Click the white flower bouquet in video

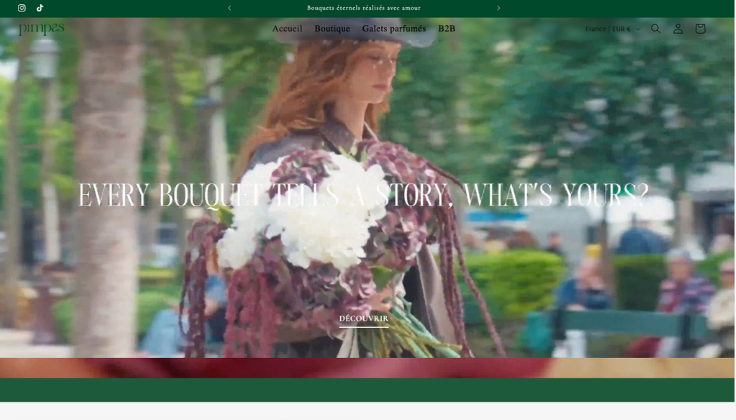[x=300, y=215]
